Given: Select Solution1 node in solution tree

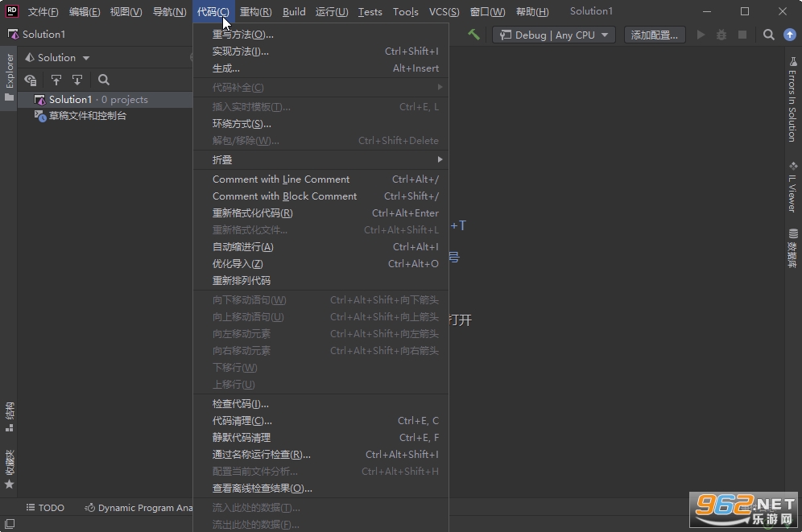Looking at the screenshot, I should pyautogui.click(x=105, y=100).
